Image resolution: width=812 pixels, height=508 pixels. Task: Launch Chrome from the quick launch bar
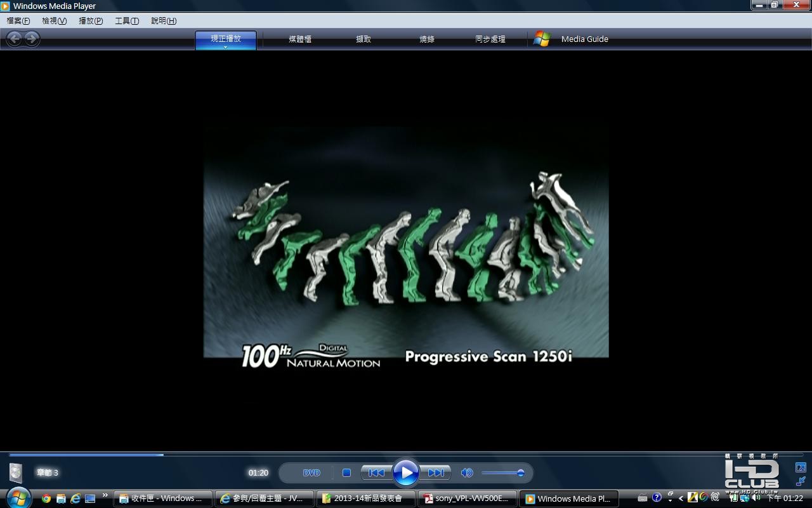(46, 498)
